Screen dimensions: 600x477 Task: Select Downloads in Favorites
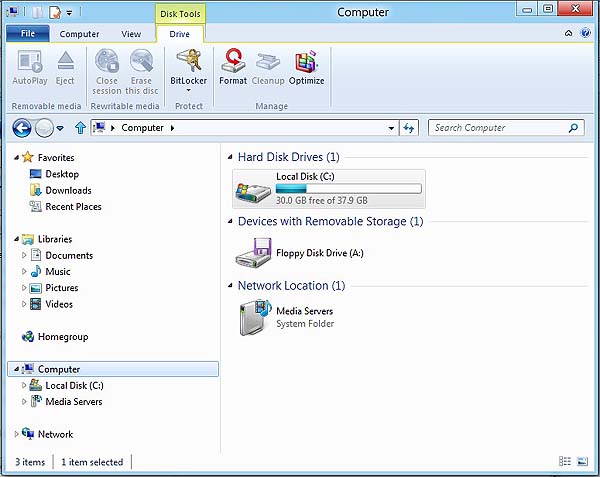tap(67, 190)
